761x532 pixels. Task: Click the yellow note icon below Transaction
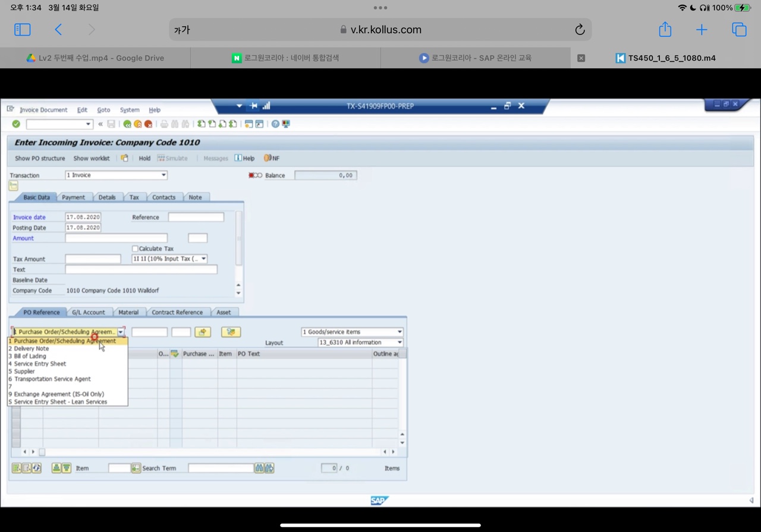tap(14, 186)
